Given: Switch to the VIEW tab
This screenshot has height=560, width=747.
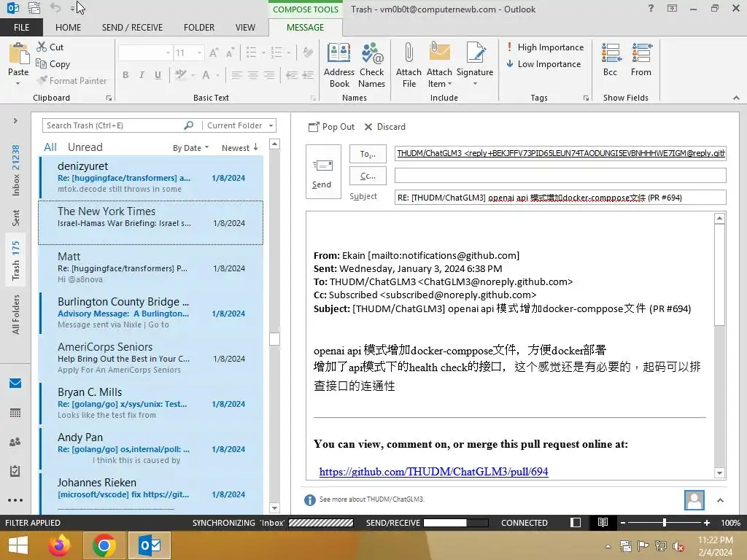Looking at the screenshot, I should (245, 27).
